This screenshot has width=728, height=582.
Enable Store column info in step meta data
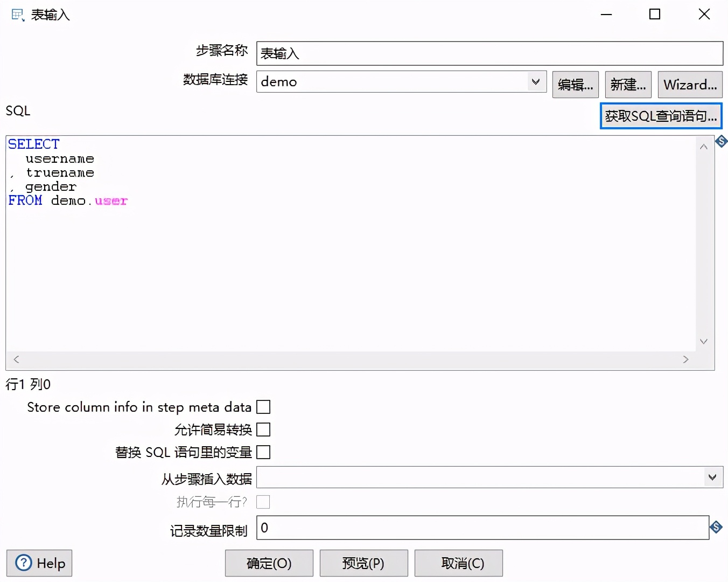[263, 407]
